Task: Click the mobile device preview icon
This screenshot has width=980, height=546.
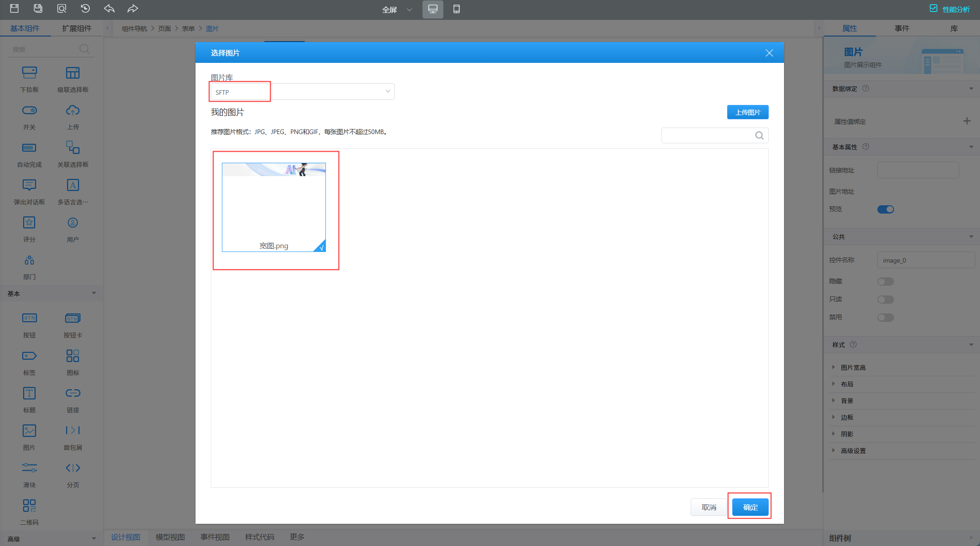Action: click(456, 9)
